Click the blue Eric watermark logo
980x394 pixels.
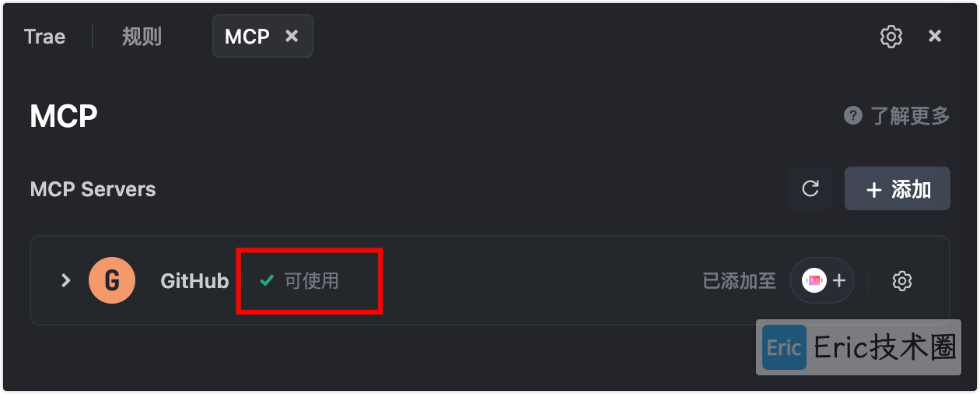(x=784, y=347)
